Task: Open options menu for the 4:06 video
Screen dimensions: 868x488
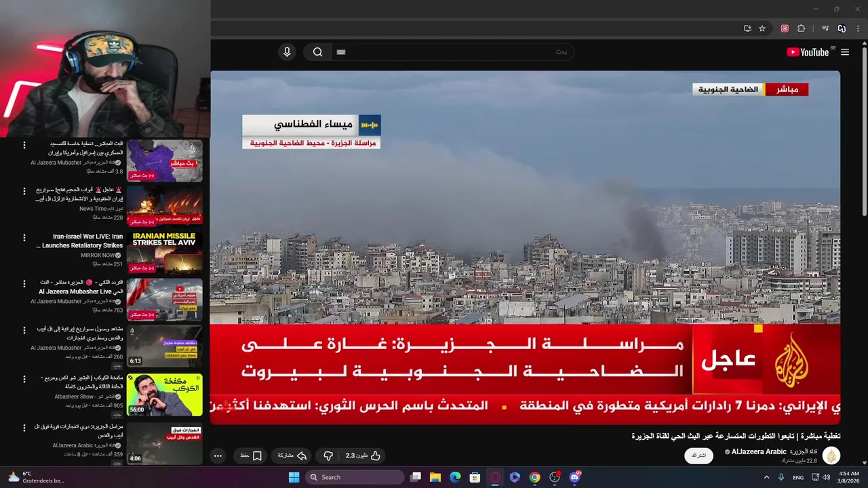Action: tap(24, 427)
